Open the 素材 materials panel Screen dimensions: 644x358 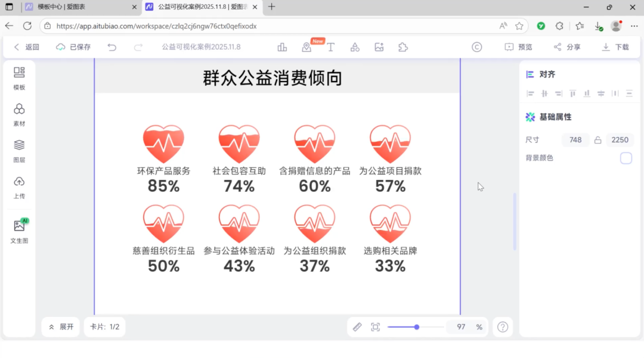tap(19, 115)
